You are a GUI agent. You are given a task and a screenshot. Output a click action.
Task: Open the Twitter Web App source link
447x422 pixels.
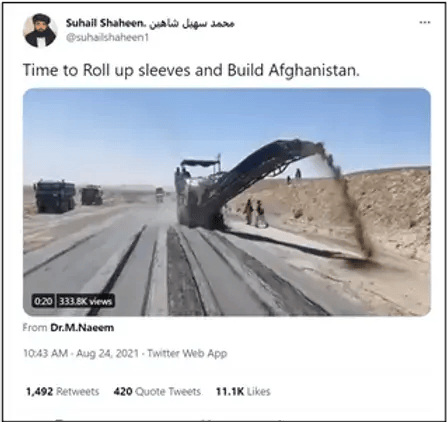pyautogui.click(x=187, y=353)
